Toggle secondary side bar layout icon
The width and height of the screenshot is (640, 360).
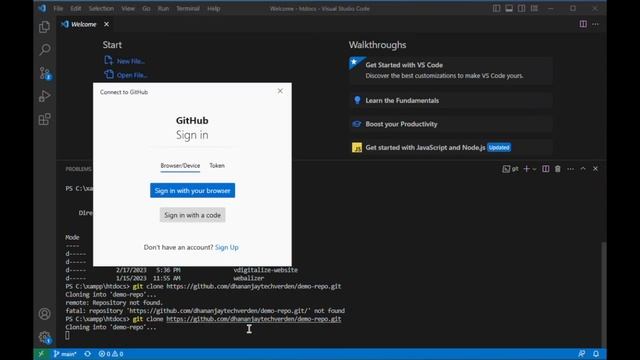522,8
